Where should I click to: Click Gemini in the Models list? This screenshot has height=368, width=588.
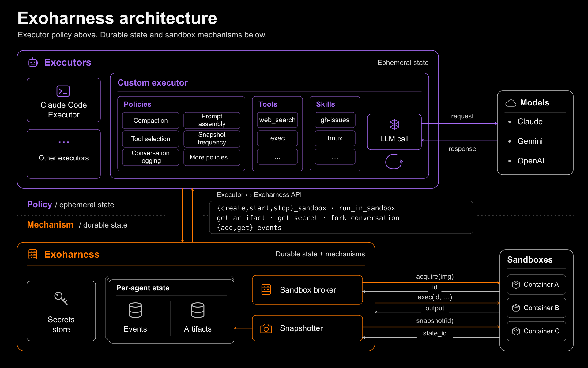click(x=530, y=141)
